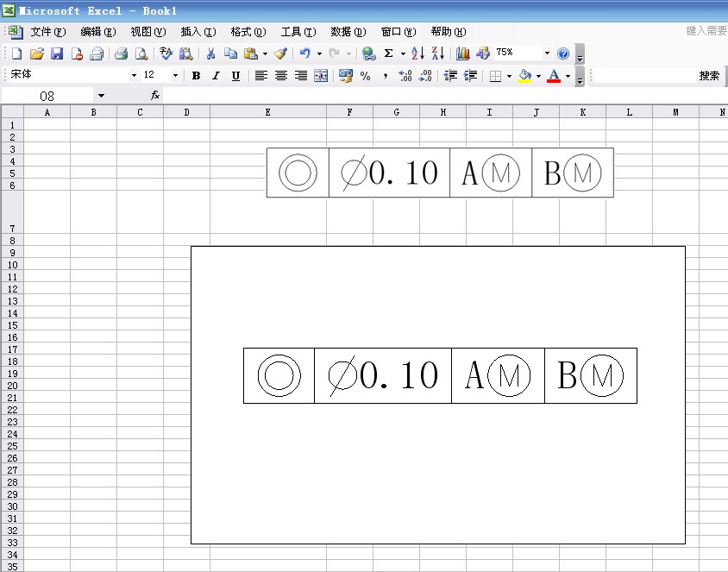The height and width of the screenshot is (572, 728).
Task: Save the workbook with floppy icon
Action: (57, 53)
